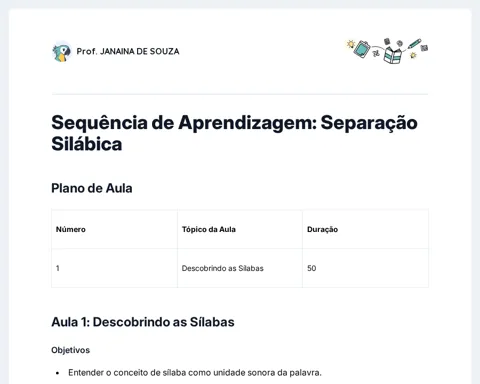The image size is (480, 384).
Task: Click the horizontal divider below the header
Action: click(240, 94)
